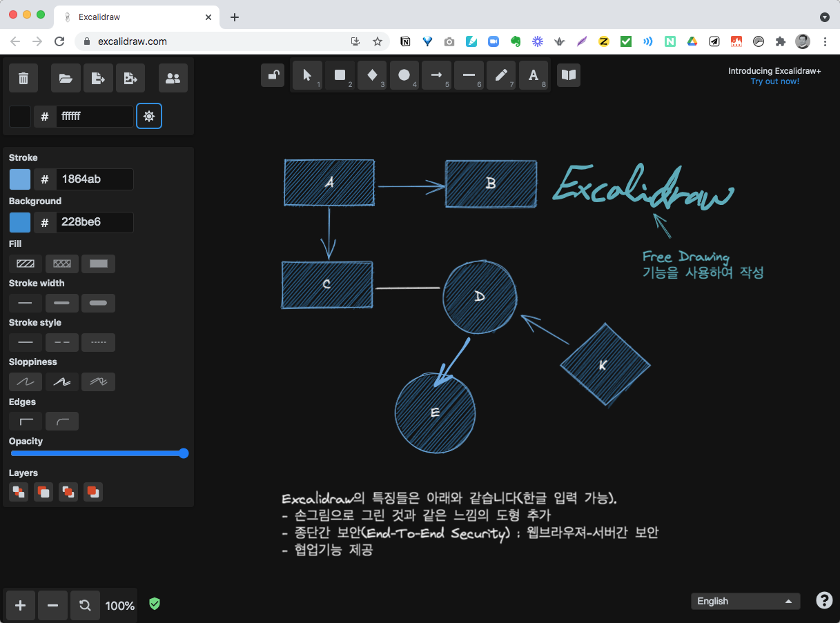Choose dashed stroke style

(x=62, y=342)
